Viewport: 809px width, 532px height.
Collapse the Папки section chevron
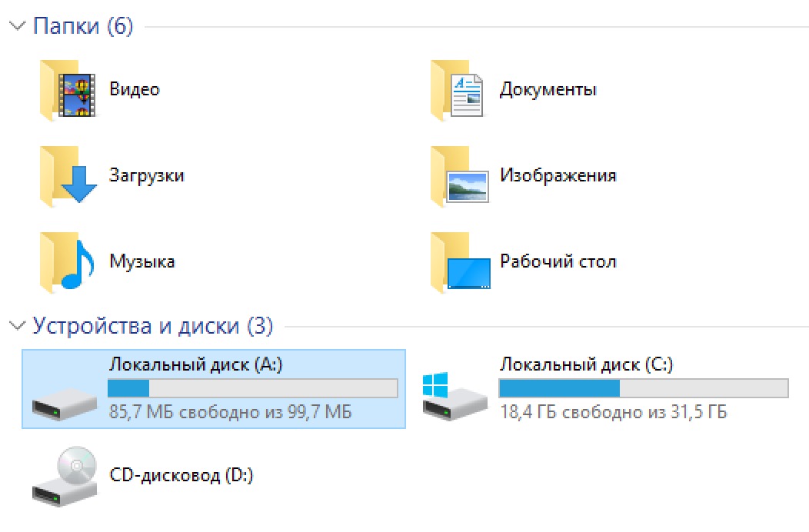pos(17,27)
